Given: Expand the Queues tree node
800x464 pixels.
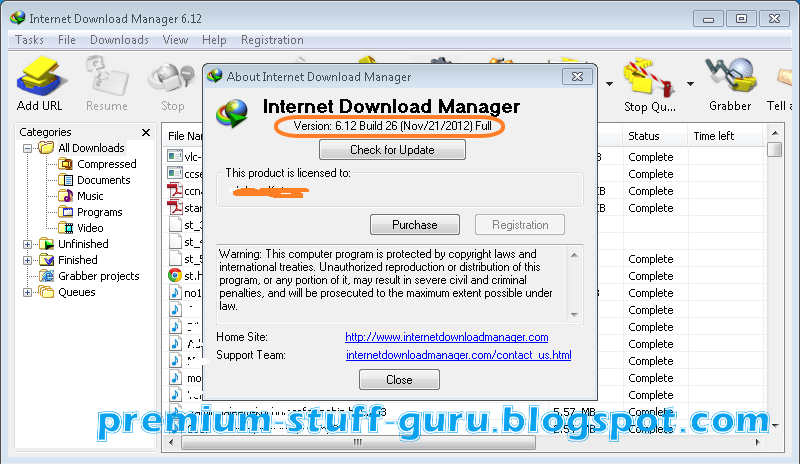Looking at the screenshot, I should click(28, 292).
